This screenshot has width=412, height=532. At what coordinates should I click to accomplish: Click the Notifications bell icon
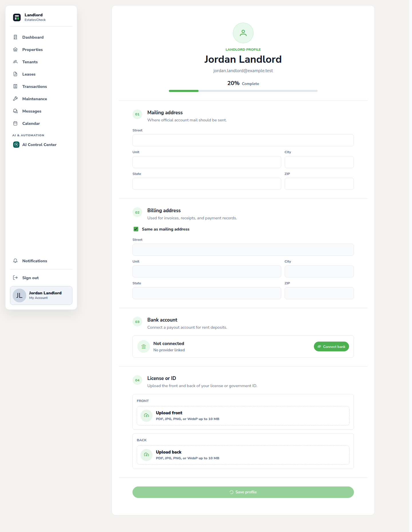point(15,261)
